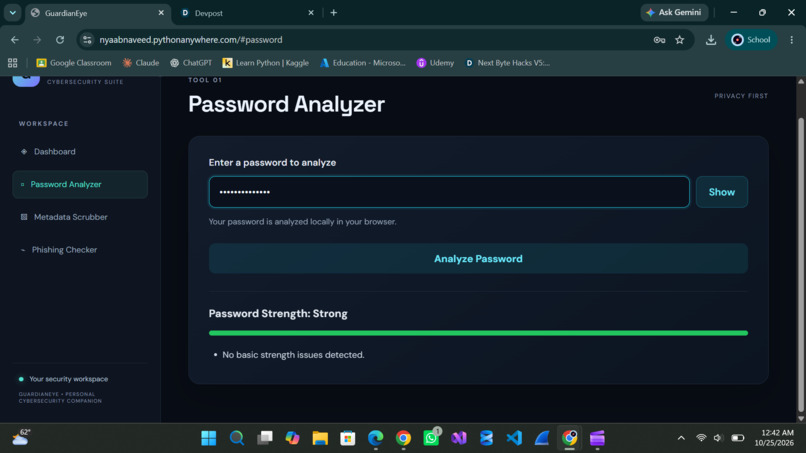This screenshot has width=806, height=453.
Task: Open Microsoft Edge from taskbar
Action: [x=376, y=438]
